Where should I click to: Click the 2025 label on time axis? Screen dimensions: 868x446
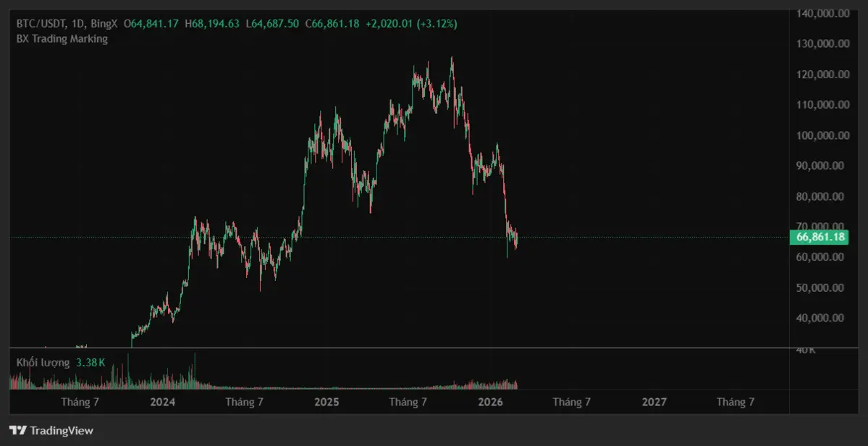click(326, 402)
